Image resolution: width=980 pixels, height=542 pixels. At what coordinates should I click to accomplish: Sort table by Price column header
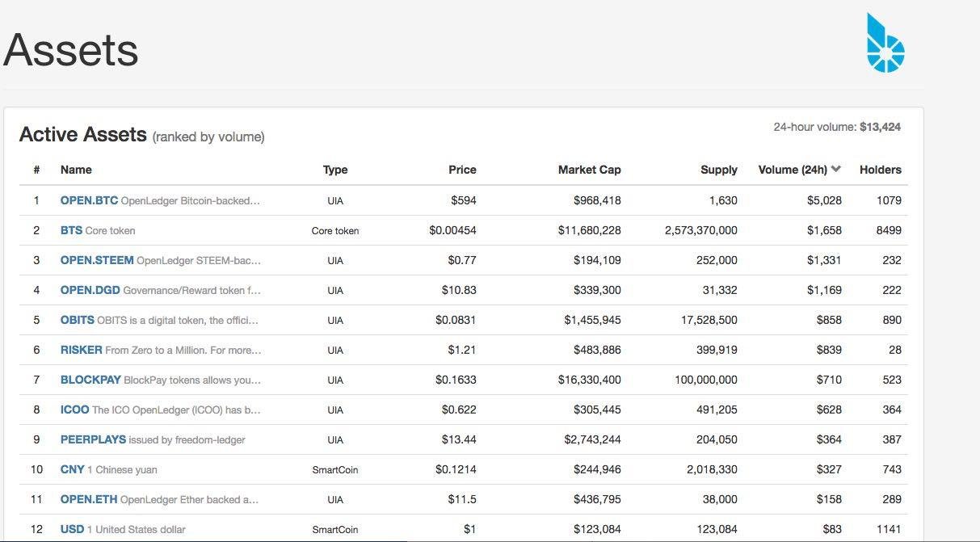coord(462,170)
